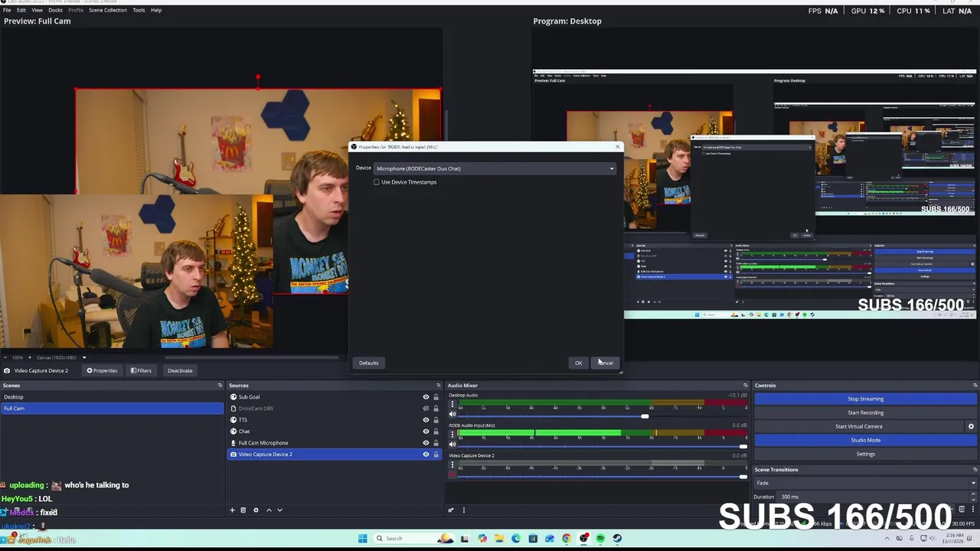This screenshot has height=551, width=980.
Task: Hide the Video Capture Device 2 source
Action: tap(426, 455)
